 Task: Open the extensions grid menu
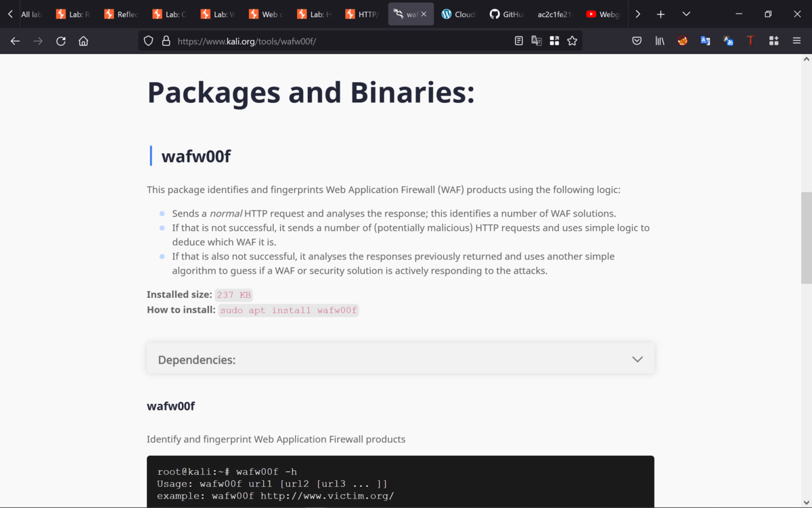click(x=773, y=41)
